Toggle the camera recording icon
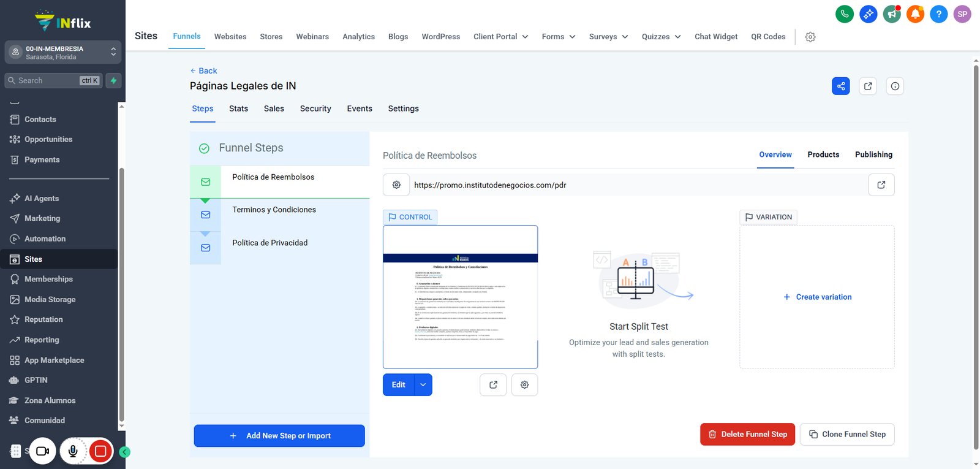The width and height of the screenshot is (980, 469). [x=42, y=452]
